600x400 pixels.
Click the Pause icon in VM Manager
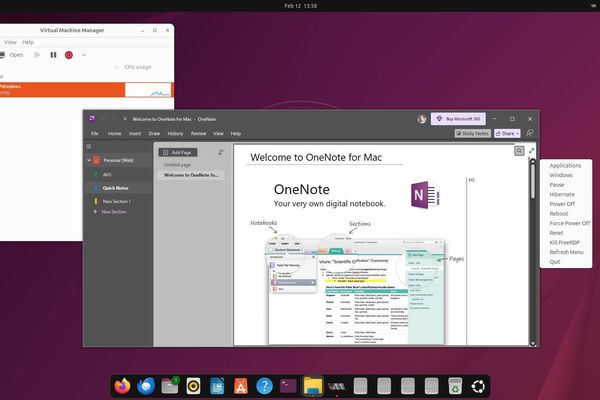[53, 55]
